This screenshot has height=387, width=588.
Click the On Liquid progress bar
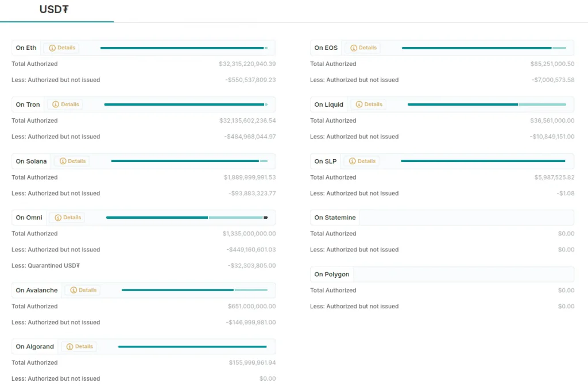tap(487, 105)
